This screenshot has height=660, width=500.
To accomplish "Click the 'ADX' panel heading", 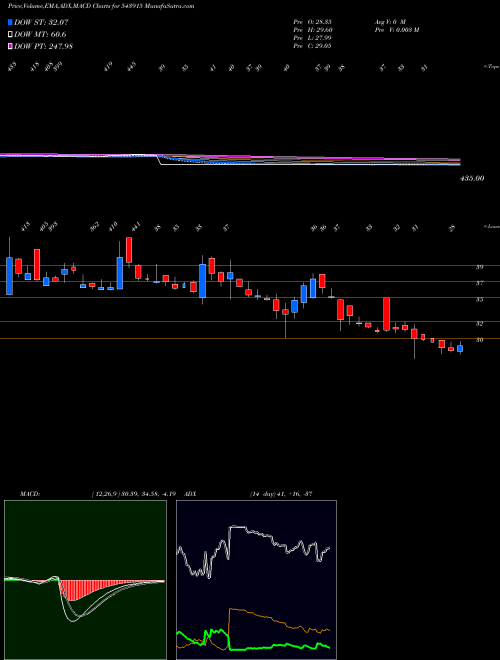I will 191,494.
